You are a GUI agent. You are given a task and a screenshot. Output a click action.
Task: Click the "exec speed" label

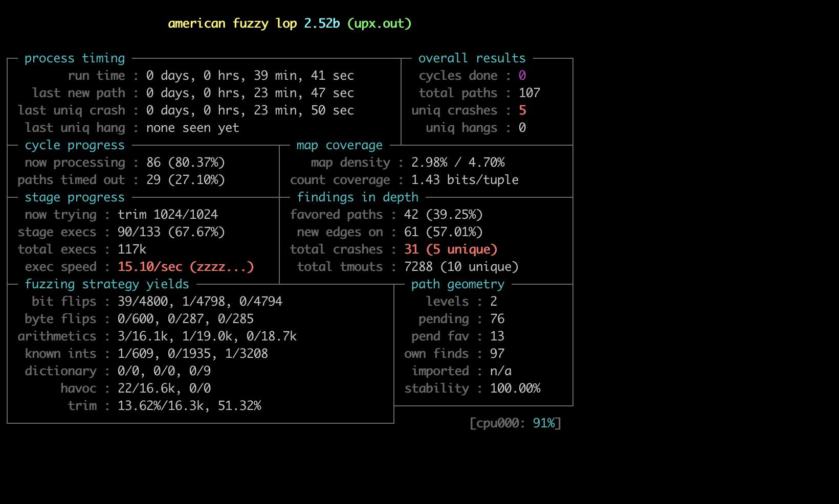tap(60, 267)
